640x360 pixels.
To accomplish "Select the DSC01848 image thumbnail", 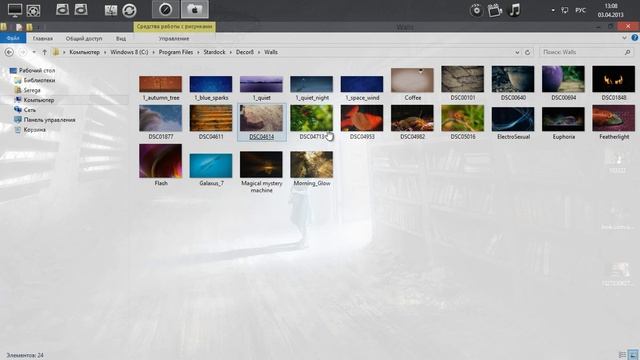I will point(613,79).
